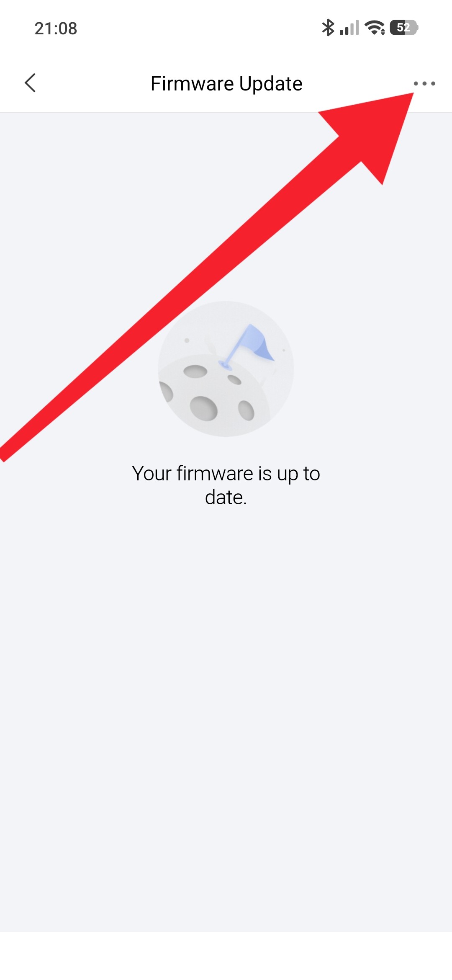The height and width of the screenshot is (980, 452).
Task: Tap the 'Your firmware is up to date' message
Action: (x=226, y=485)
